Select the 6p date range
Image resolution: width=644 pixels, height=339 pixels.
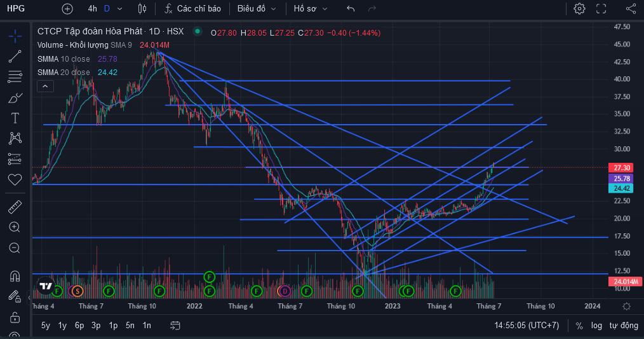coord(79,326)
